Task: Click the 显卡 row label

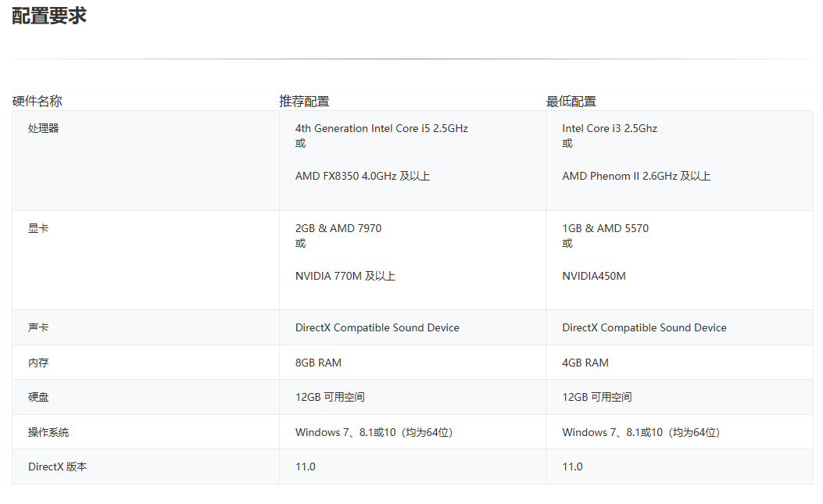Action: point(38,228)
